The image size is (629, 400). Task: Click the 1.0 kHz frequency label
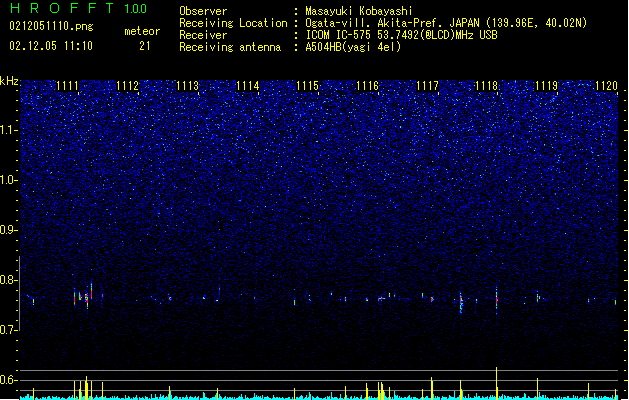tap(9, 180)
